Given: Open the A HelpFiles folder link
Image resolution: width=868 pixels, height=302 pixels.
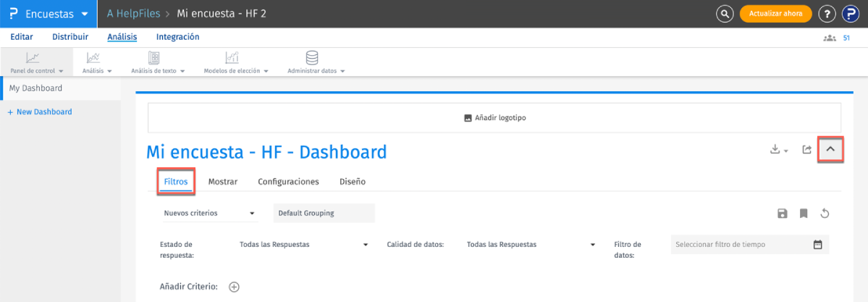Looking at the screenshot, I should coord(134,13).
